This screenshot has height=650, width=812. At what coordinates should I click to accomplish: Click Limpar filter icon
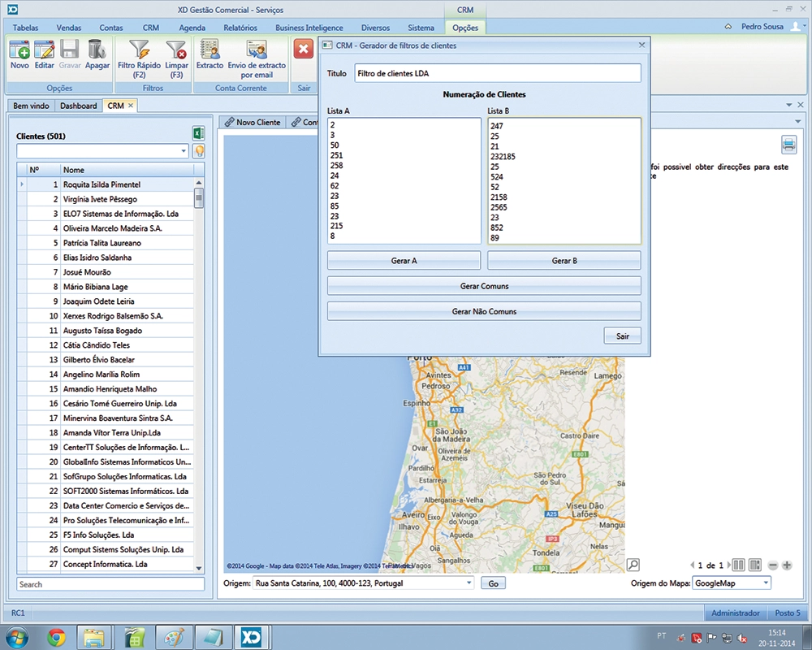coord(176,50)
